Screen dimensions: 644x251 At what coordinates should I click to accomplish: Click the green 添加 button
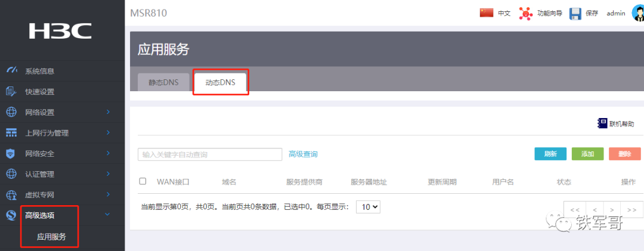click(x=588, y=154)
